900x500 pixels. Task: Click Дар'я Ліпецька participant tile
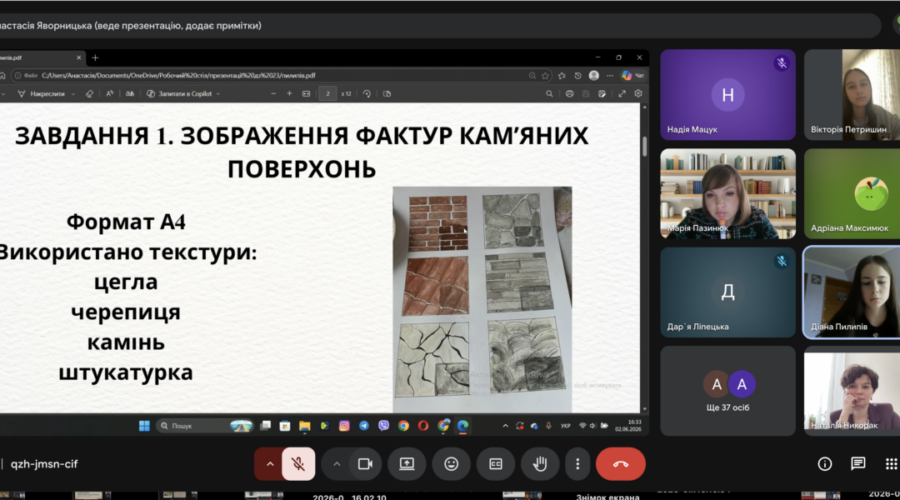[728, 292]
